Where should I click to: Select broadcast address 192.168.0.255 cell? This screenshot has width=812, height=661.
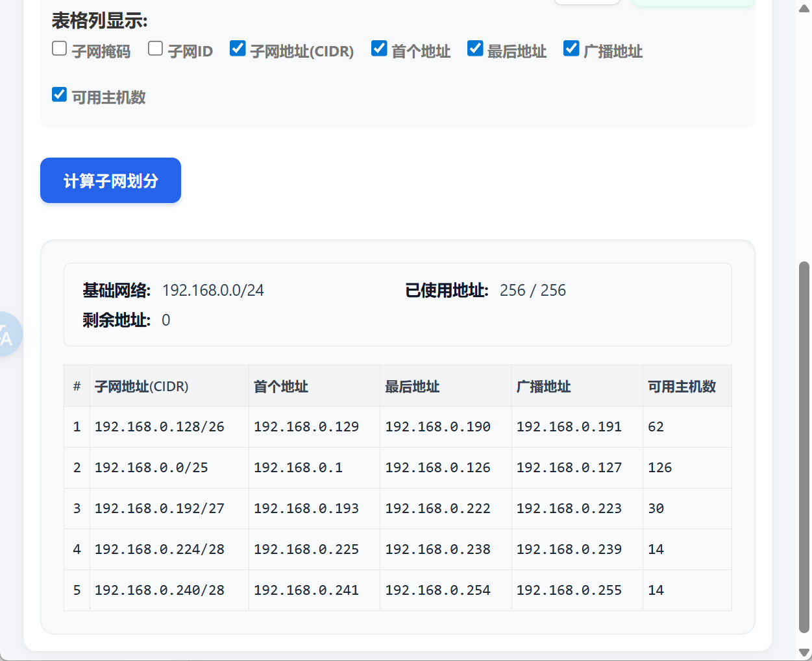click(569, 590)
